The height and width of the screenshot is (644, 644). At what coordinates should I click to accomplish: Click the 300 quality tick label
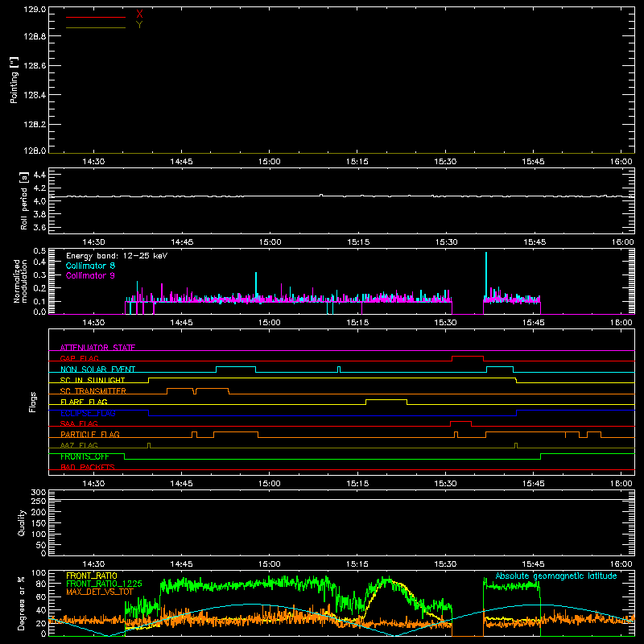39,493
